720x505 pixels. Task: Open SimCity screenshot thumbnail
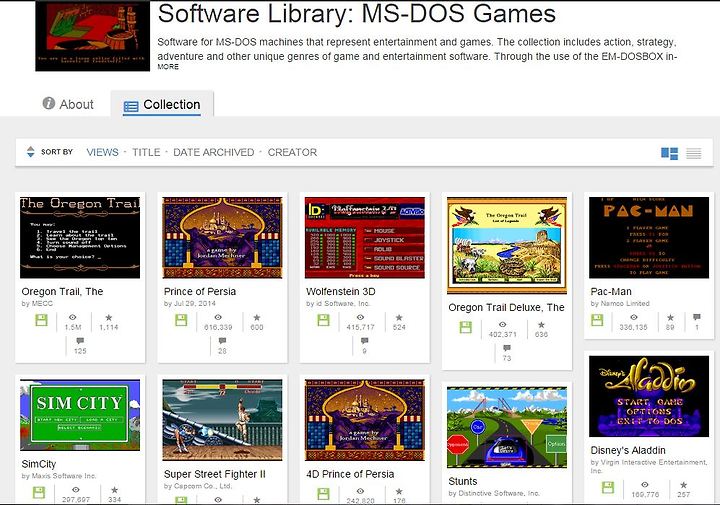[x=80, y=415]
